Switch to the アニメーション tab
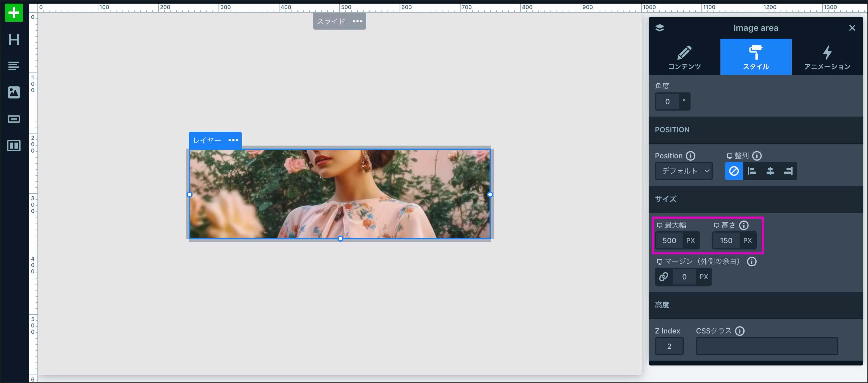 point(827,57)
